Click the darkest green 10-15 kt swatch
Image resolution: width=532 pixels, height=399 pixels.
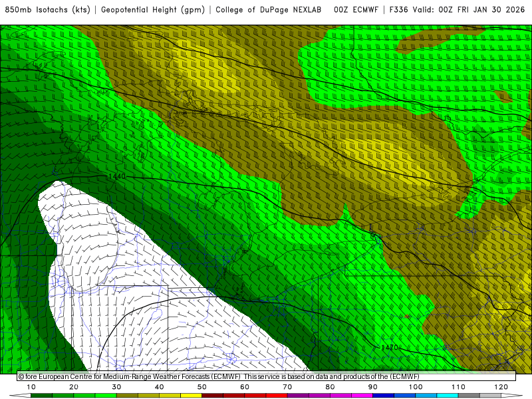pyautogui.click(x=41, y=396)
